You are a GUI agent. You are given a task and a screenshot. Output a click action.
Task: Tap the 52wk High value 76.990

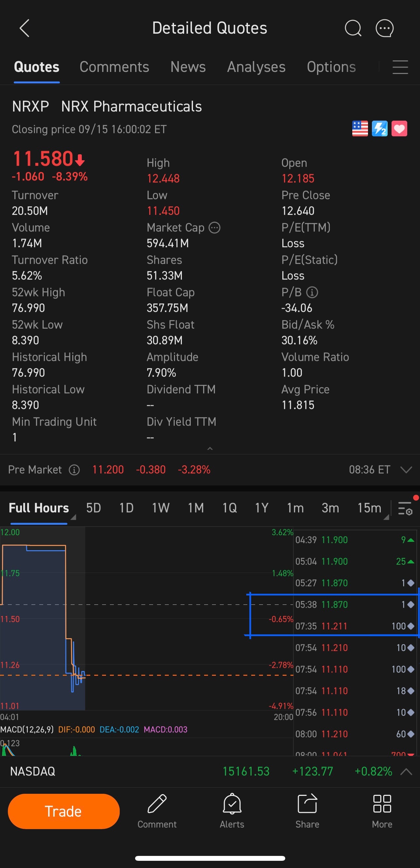click(x=28, y=308)
